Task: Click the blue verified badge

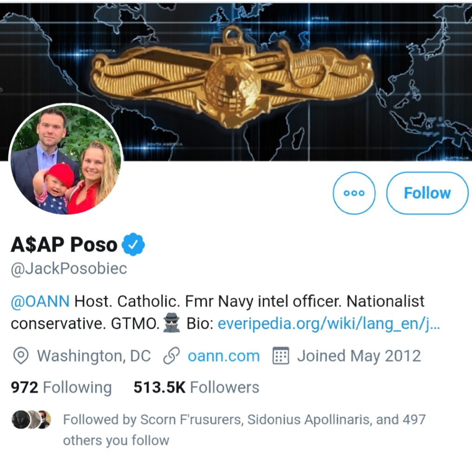Action: tap(133, 245)
